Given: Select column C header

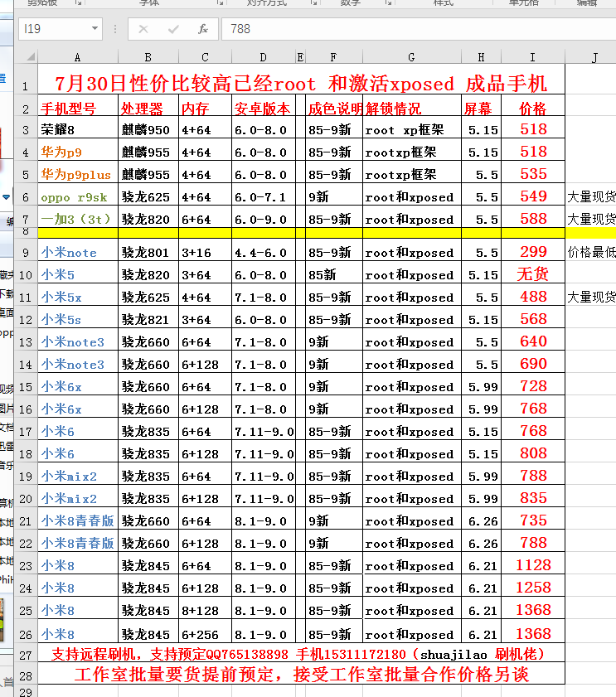Looking at the screenshot, I should pyautogui.click(x=205, y=57).
